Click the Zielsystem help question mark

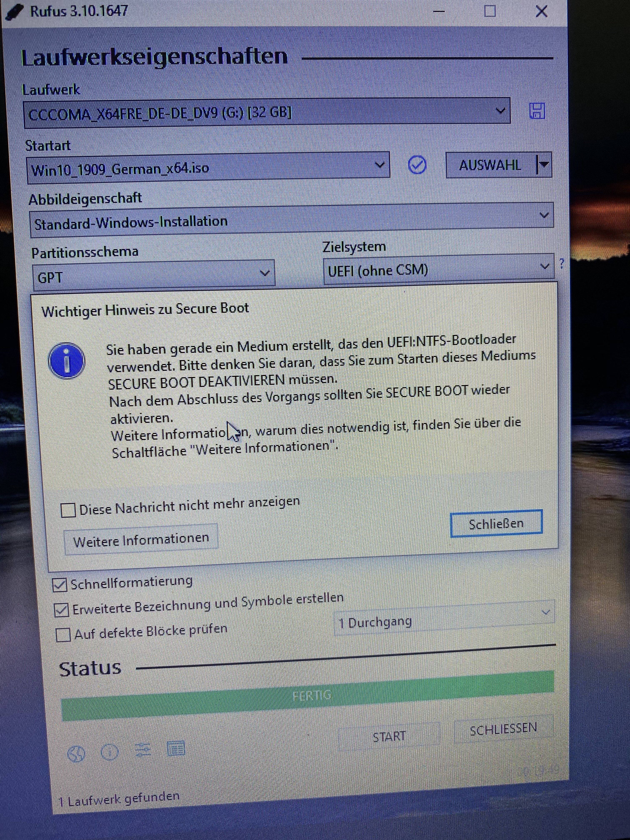click(x=562, y=263)
